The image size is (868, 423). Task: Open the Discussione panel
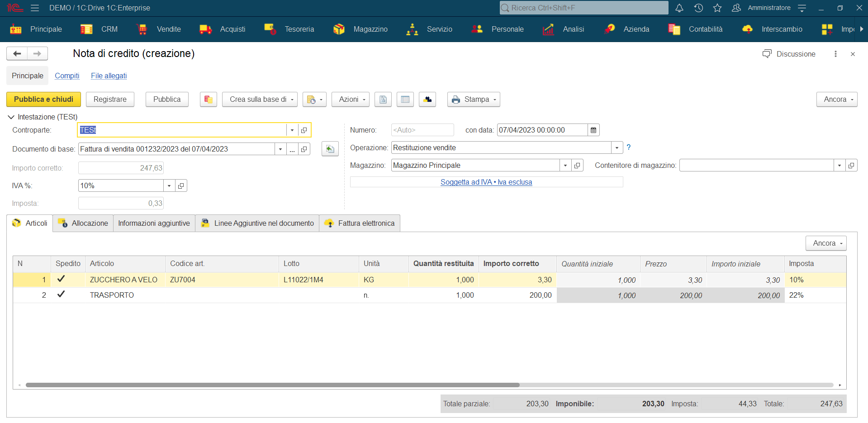point(789,54)
